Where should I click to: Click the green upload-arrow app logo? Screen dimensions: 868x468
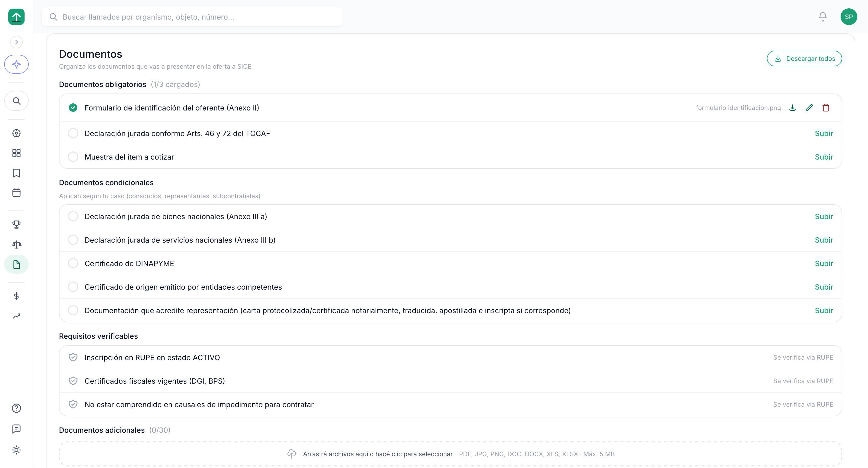click(16, 16)
